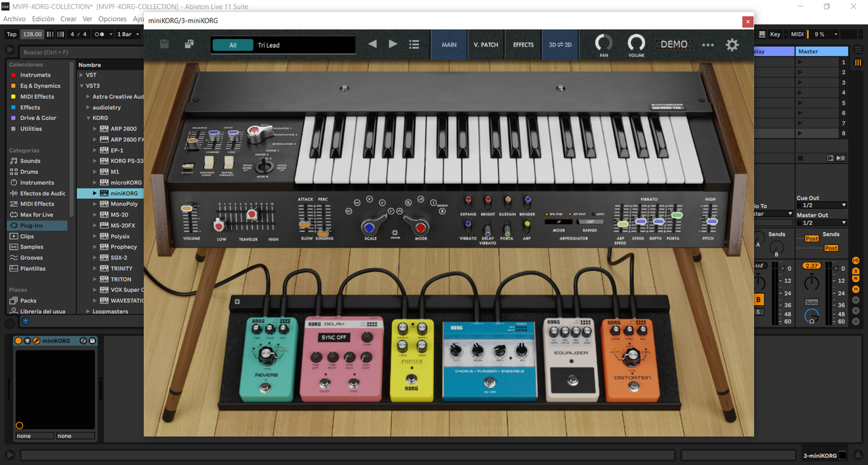Expand the Astra Creative Audio folder

pyautogui.click(x=88, y=96)
